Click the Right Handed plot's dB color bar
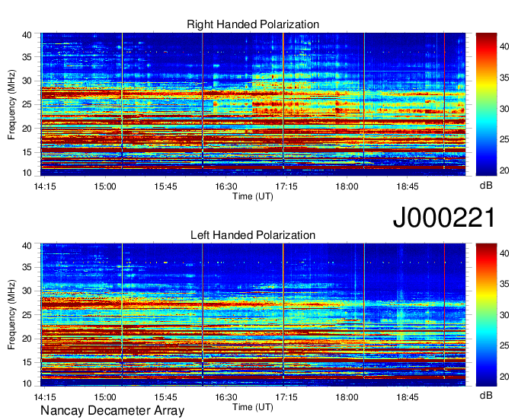Viewport: 518px width, 420px height. pyautogui.click(x=486, y=104)
